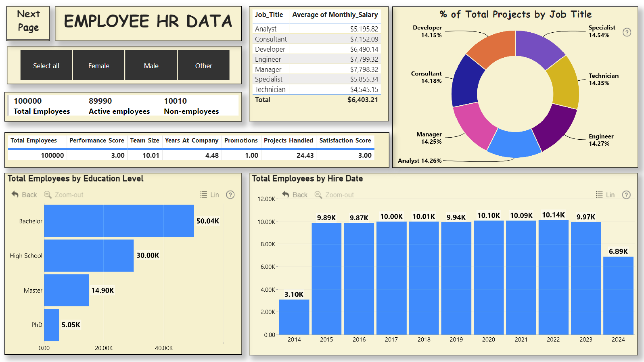Click the blue Analyst donut slice
Viewport: 644px width, 362px height.
514,144
